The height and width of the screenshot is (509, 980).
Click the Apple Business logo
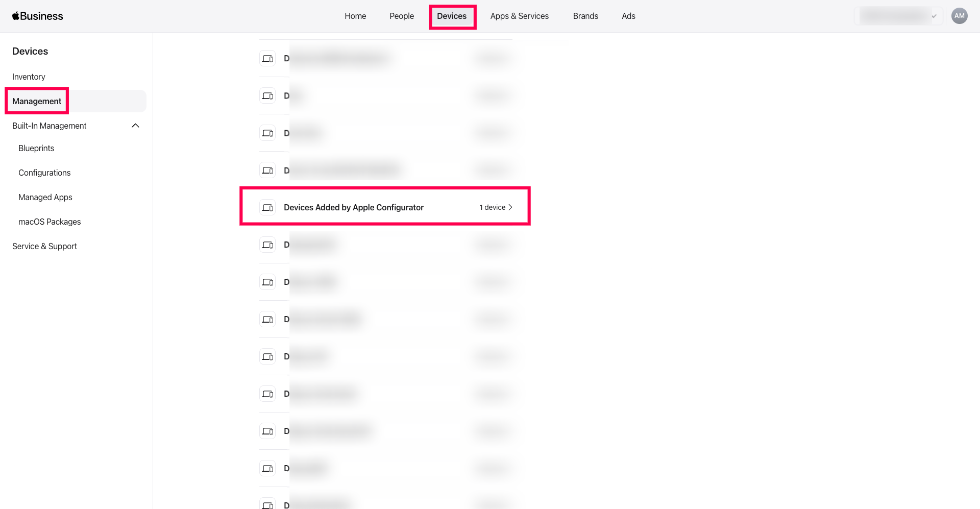[37, 16]
